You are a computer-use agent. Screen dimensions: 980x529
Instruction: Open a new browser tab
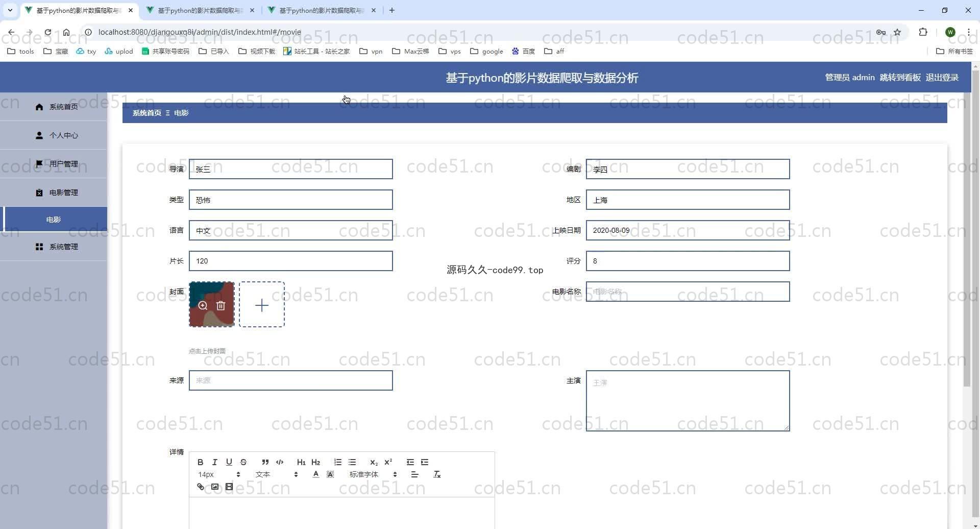[x=391, y=10]
